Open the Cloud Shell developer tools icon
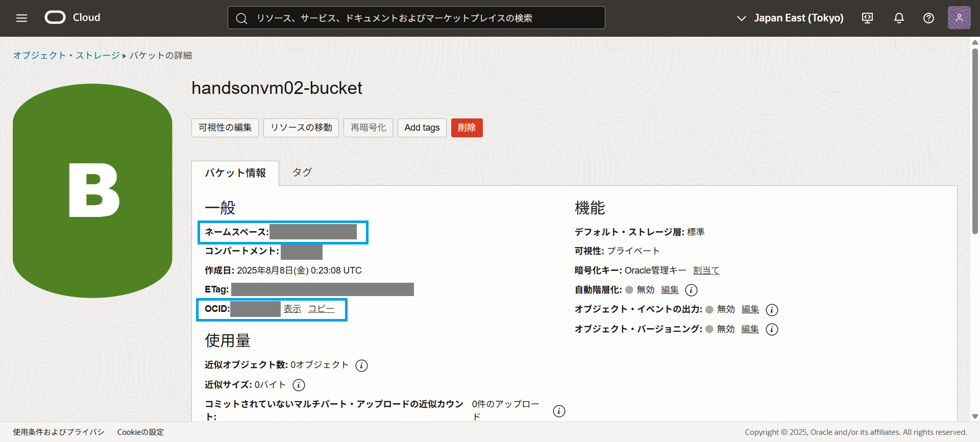This screenshot has width=980, height=442. (x=867, y=18)
